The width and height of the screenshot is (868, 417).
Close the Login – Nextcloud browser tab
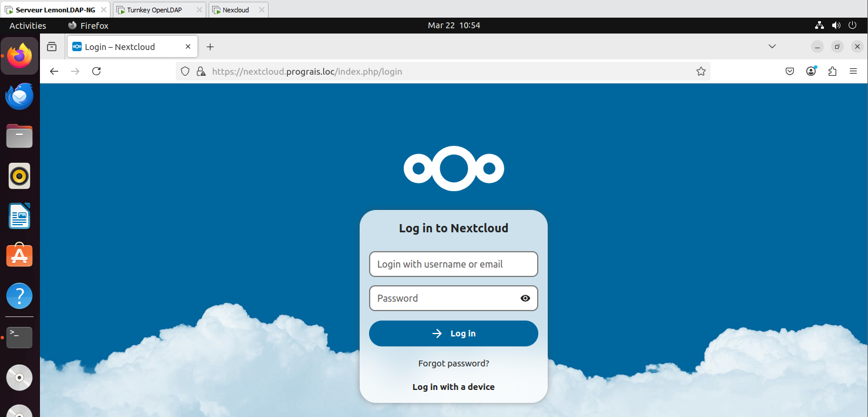point(188,47)
